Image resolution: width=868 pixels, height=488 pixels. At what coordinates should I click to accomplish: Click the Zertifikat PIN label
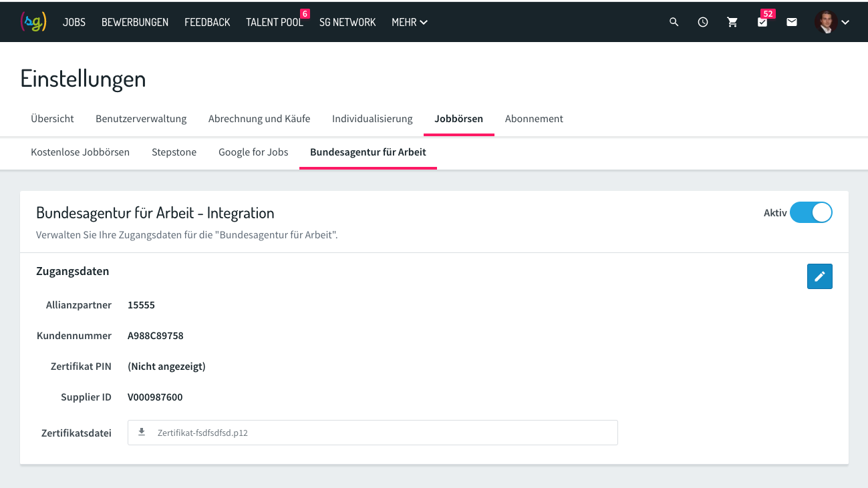81,367
